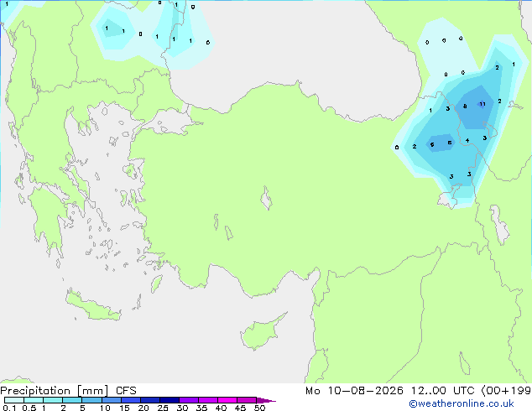Click the 30–35 mm purple legend swatch
Screen dimensions: 532x411
click(x=188, y=400)
